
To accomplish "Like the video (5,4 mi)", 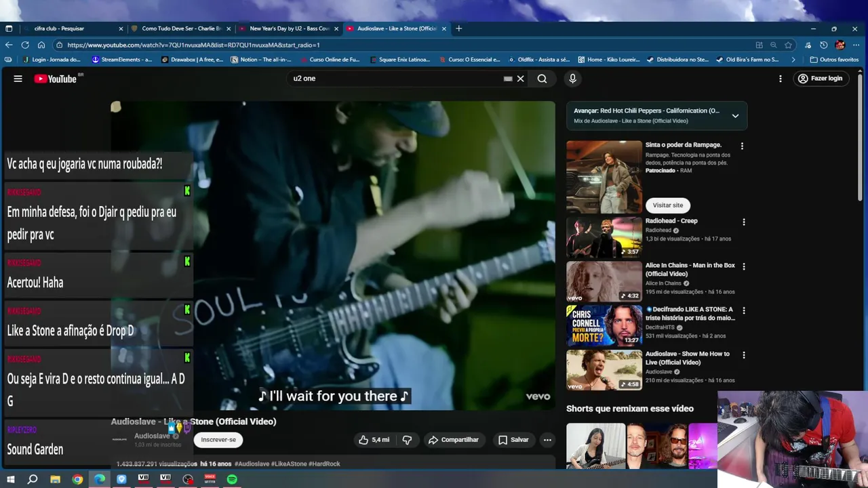I will click(374, 440).
